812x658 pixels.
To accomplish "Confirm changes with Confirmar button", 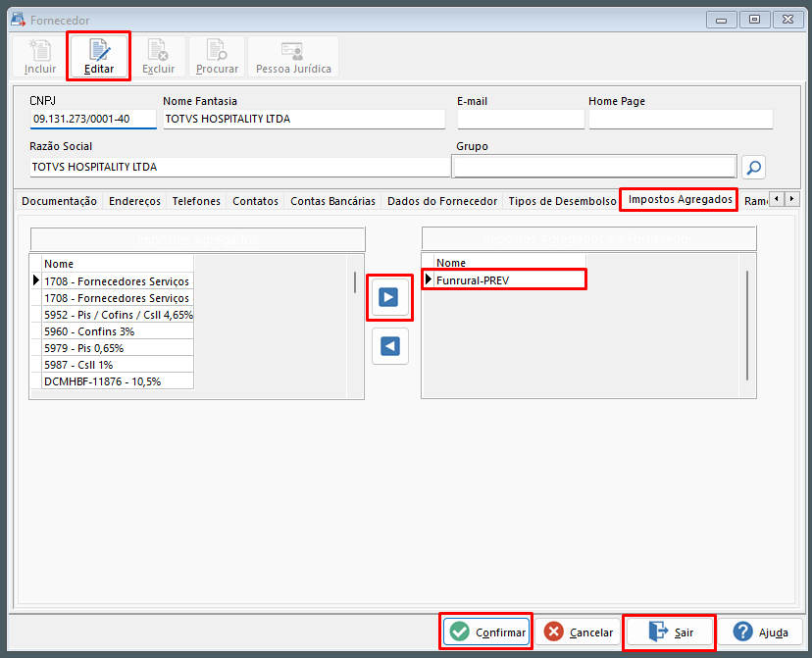I will [486, 632].
